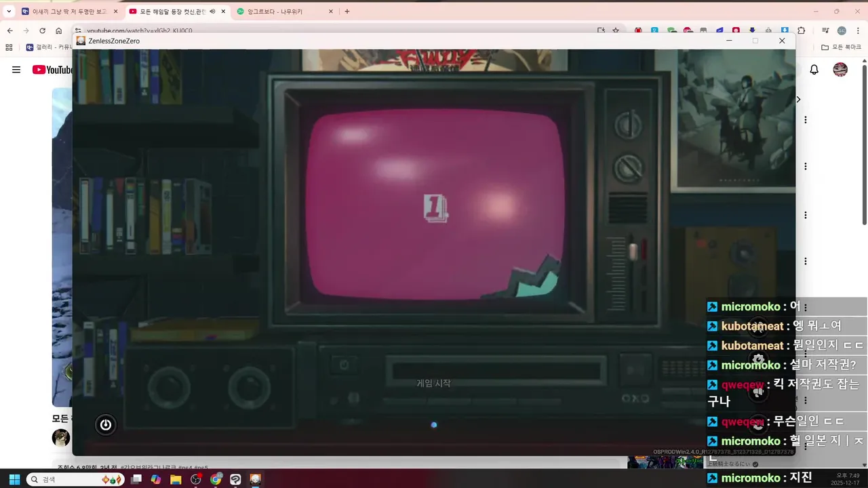Open a new Chrome tab
Viewport: 868px width, 488px height.
point(347,12)
